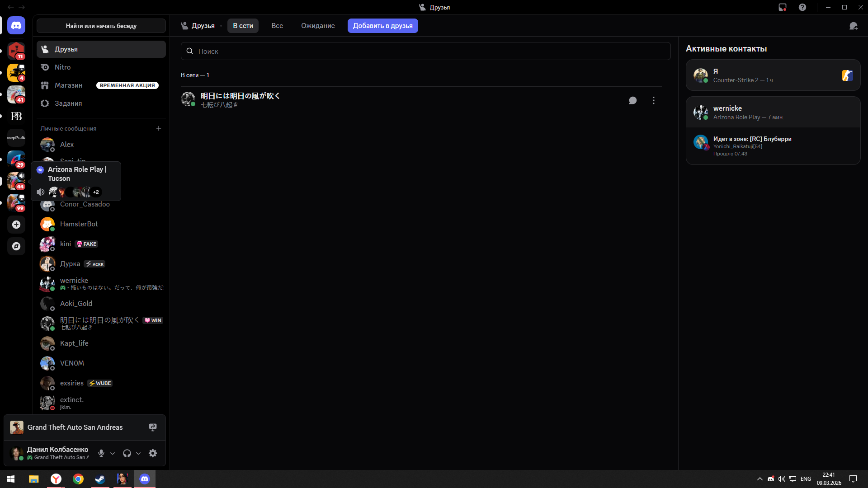Click the Help question mark icon
This screenshot has height=488, width=868.
point(802,7)
